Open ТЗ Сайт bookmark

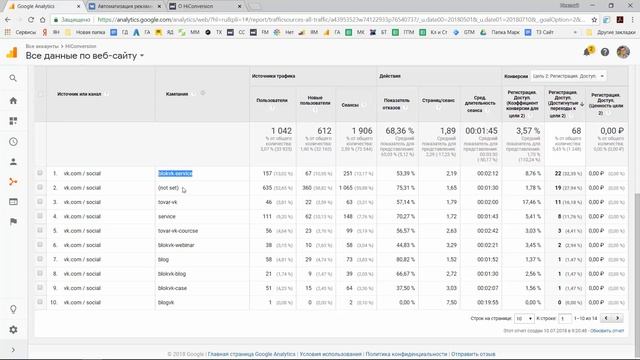click(540, 32)
